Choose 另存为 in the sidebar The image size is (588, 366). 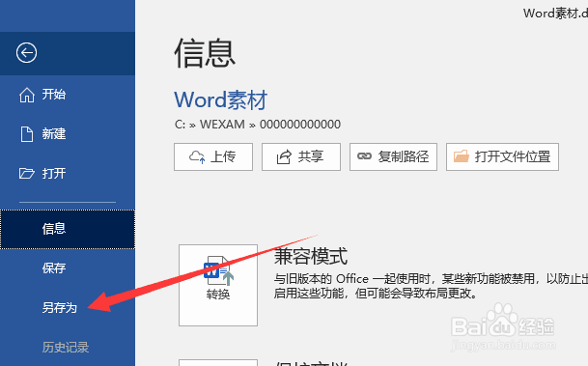click(x=68, y=308)
